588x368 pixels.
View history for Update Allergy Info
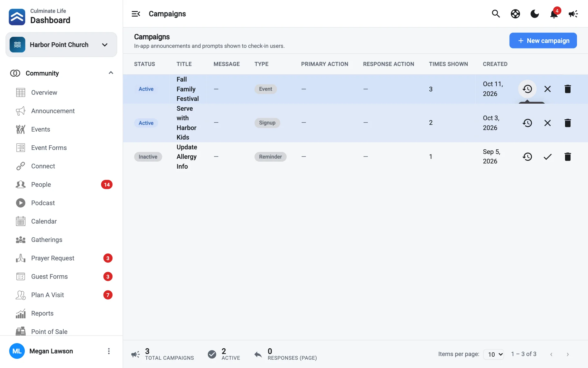pos(527,157)
